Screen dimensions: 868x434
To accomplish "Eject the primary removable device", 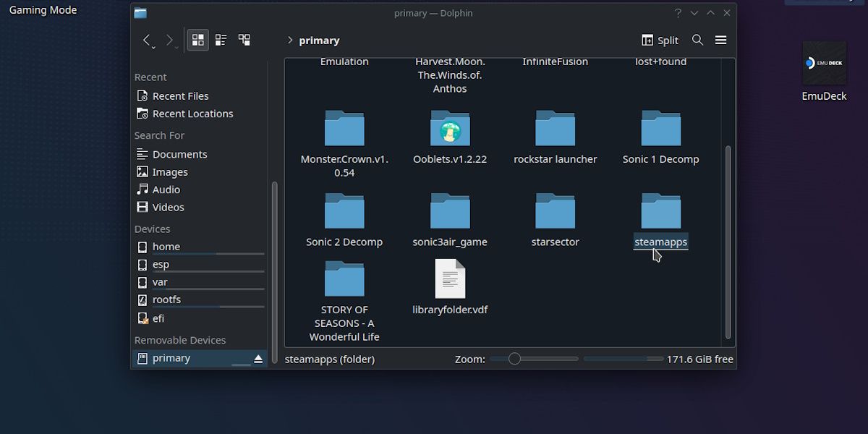I will point(257,357).
